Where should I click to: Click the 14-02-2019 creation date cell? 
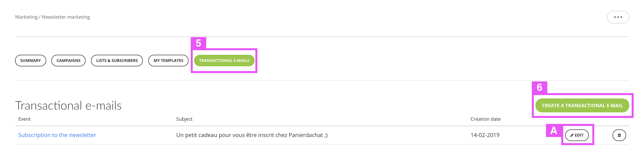click(485, 135)
